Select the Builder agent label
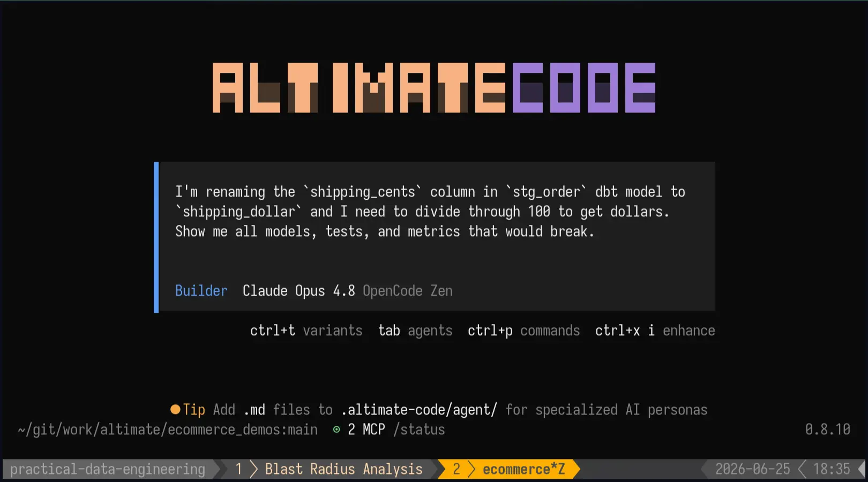The width and height of the screenshot is (868, 482). pos(201,291)
